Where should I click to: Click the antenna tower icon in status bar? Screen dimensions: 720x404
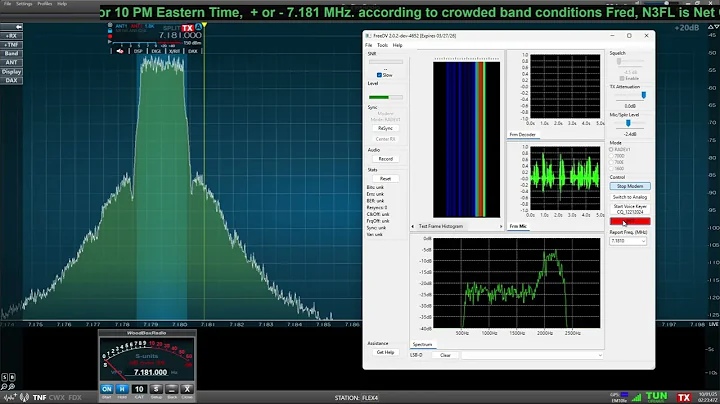coord(25,398)
